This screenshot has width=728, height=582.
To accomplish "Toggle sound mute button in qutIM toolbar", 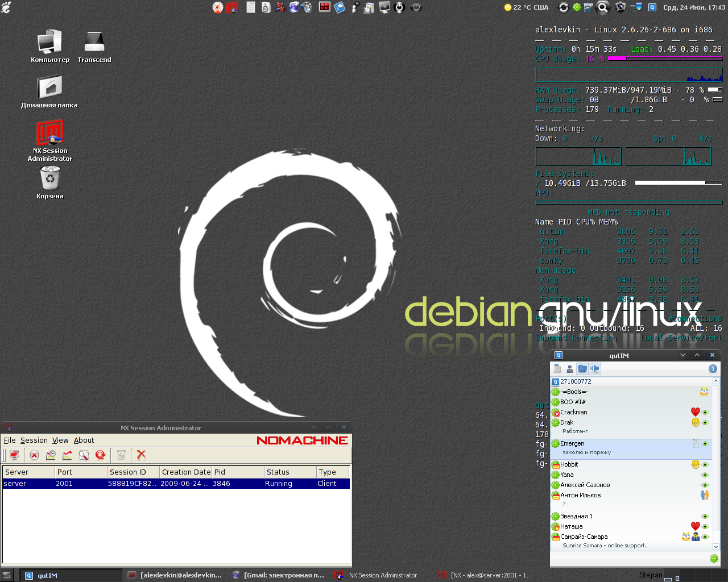I will click(x=594, y=369).
